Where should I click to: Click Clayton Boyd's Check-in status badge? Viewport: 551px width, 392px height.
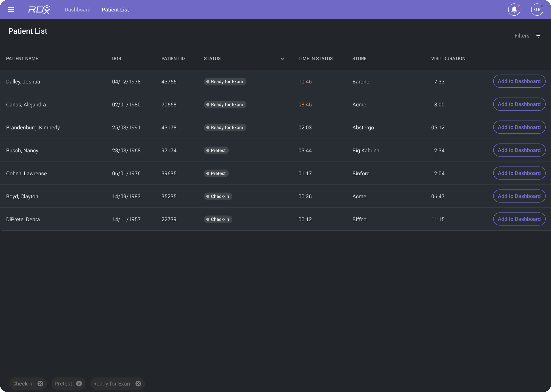click(x=218, y=196)
